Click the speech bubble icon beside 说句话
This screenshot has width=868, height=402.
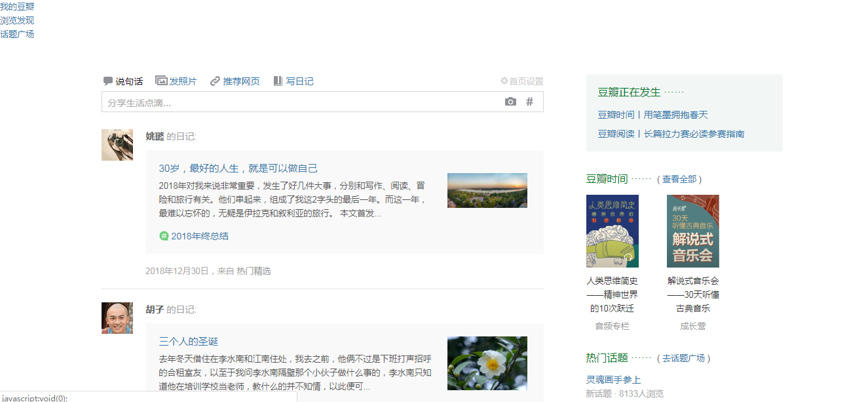[x=108, y=81]
